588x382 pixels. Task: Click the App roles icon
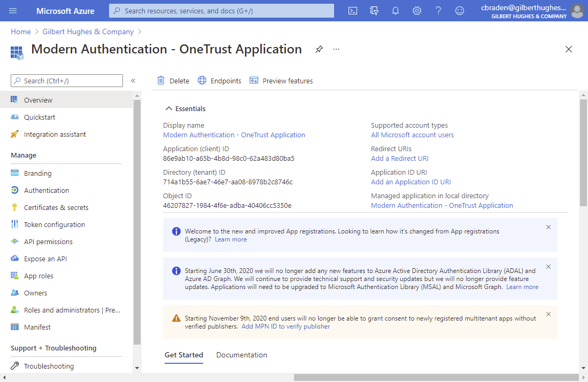[x=14, y=276]
